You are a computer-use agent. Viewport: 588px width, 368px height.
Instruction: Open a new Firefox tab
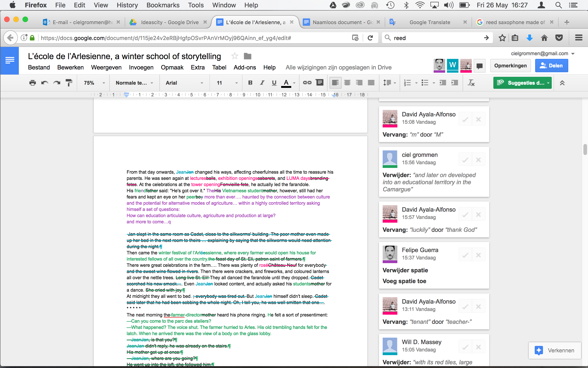567,22
